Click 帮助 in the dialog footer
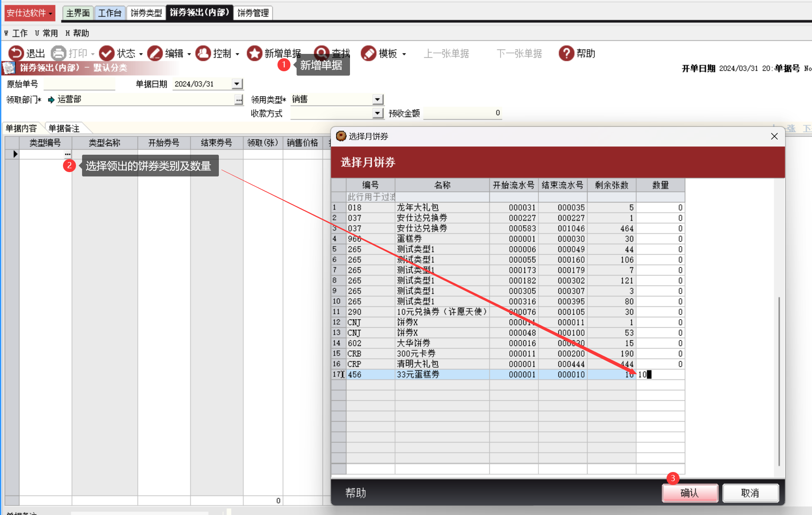This screenshot has width=812, height=515. tap(356, 493)
